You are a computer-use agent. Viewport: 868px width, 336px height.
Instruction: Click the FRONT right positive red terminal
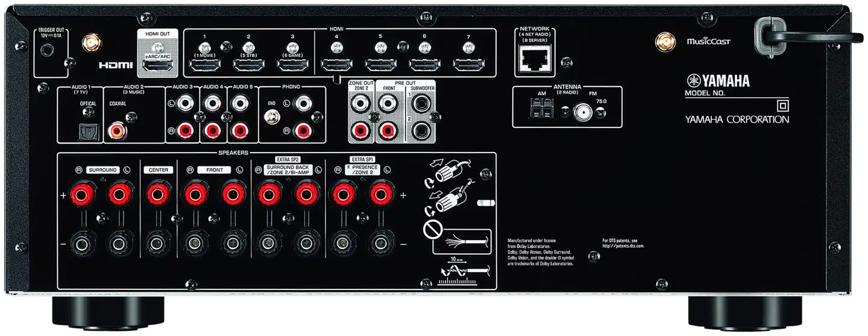[x=194, y=195]
